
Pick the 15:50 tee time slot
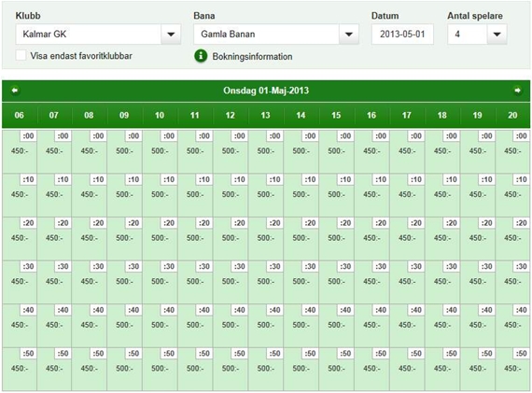click(336, 369)
